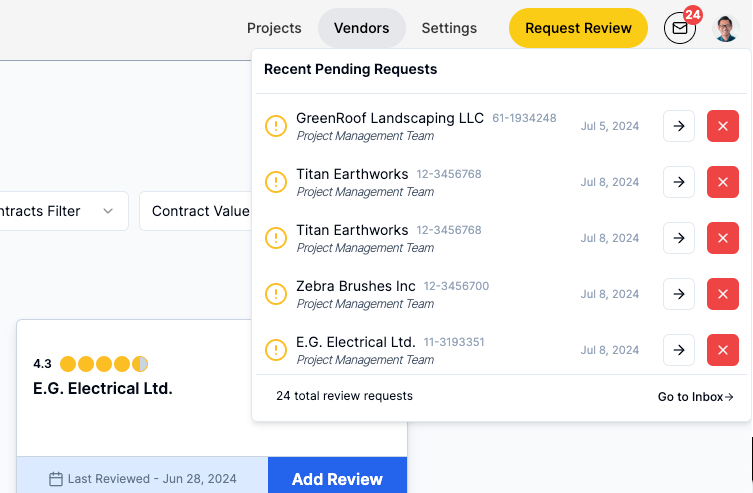Click the 4.3 star rating on E.G. Electrical card

[91, 364]
